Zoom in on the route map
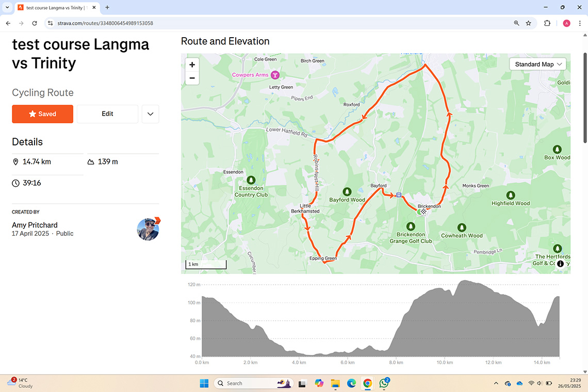The image size is (588, 392). [x=192, y=65]
